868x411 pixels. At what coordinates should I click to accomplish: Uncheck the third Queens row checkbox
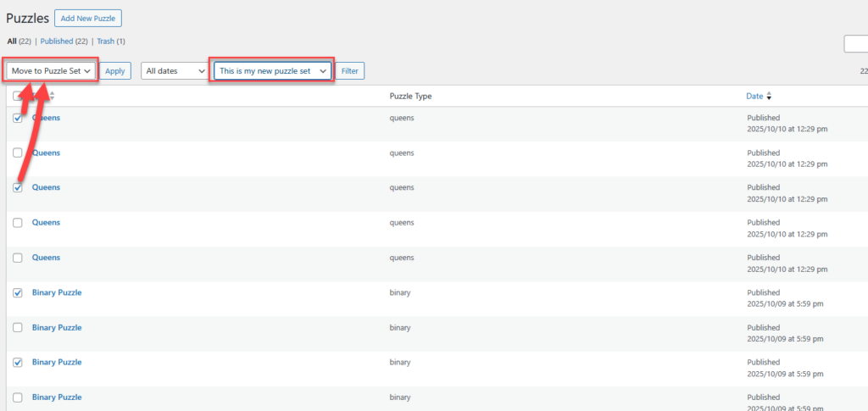(18, 187)
